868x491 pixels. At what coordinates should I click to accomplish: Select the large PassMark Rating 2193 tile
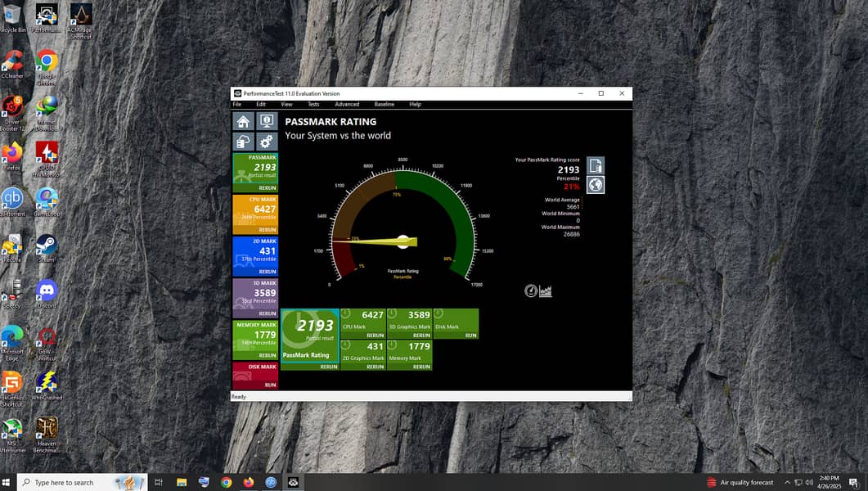(x=309, y=336)
